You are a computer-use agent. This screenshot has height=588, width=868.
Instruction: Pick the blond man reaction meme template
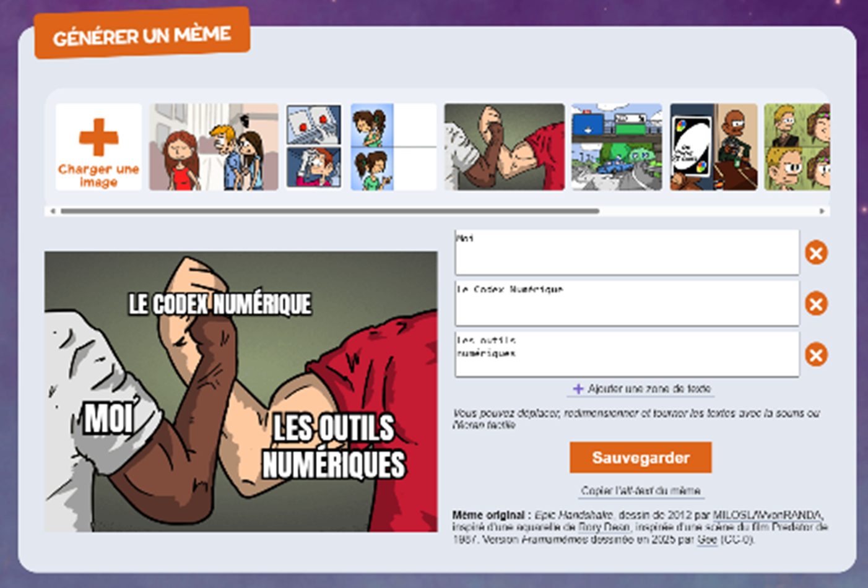click(796, 147)
